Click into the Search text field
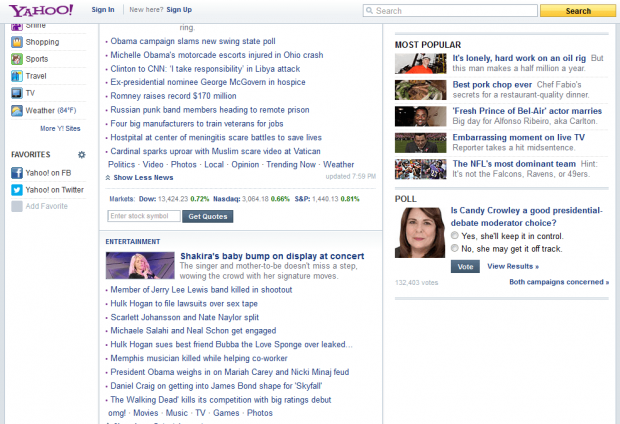This screenshot has height=424, width=620. tap(450, 11)
